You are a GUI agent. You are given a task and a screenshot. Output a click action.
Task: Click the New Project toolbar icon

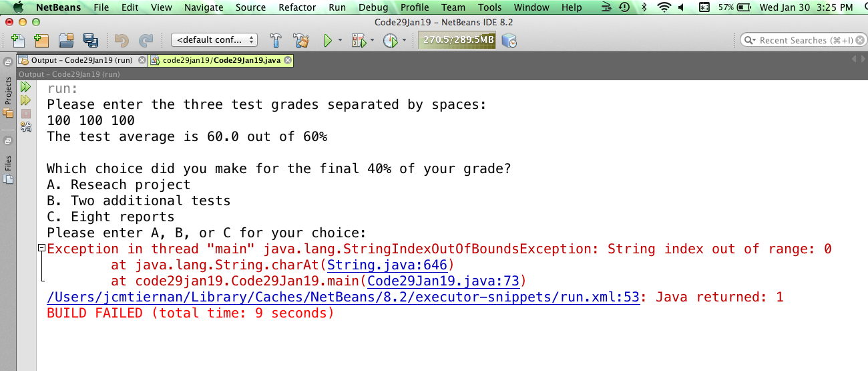click(41, 41)
